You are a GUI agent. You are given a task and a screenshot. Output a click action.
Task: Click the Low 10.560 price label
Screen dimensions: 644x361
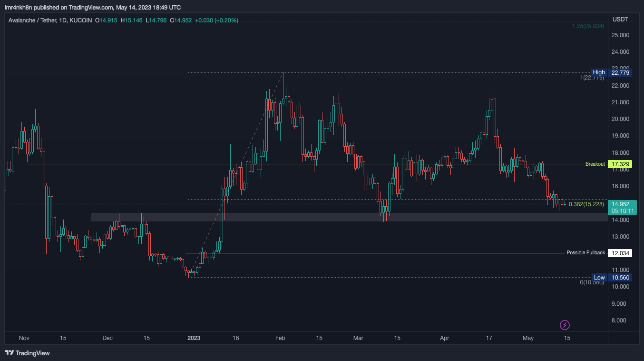[612, 278]
